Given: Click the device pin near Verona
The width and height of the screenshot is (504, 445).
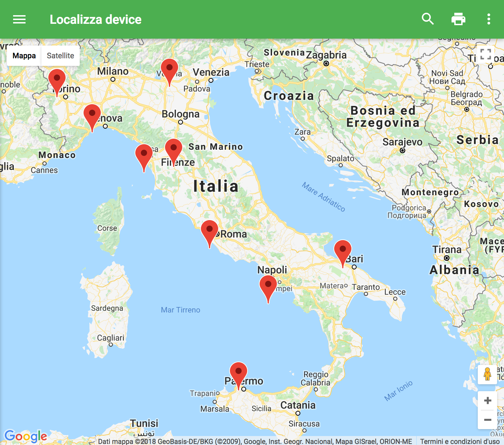Looking at the screenshot, I should 169,69.
